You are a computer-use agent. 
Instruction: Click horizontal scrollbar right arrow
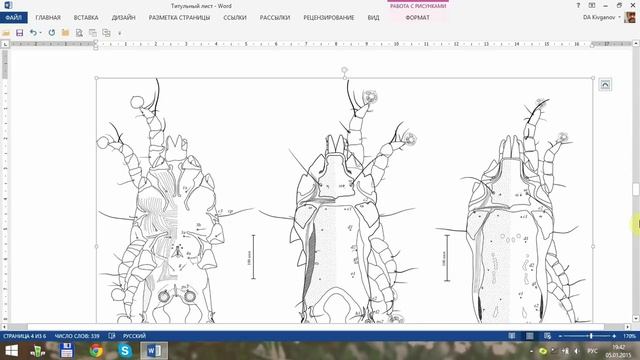pyautogui.click(x=628, y=327)
